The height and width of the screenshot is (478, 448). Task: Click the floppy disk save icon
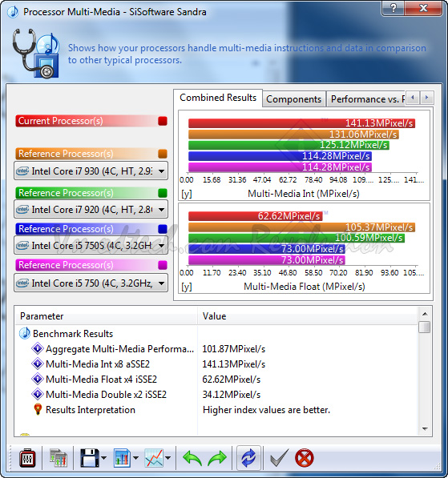[x=90, y=457]
